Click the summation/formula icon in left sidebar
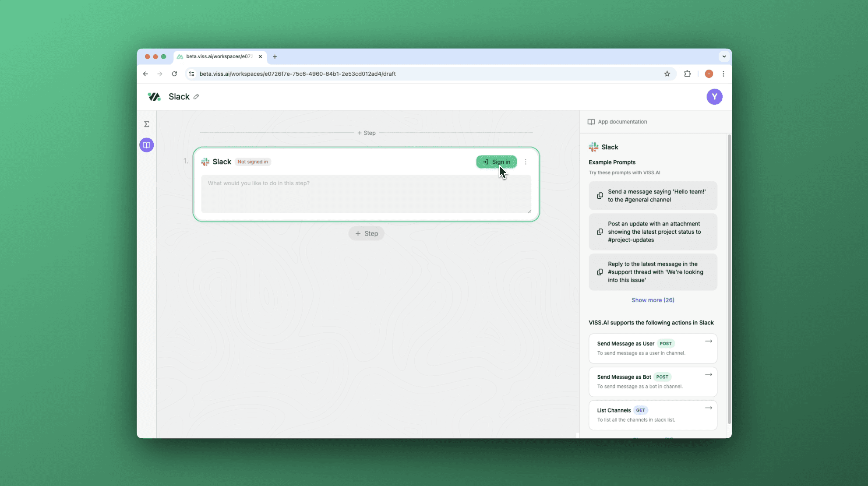Viewport: 868px width, 486px height. pos(147,124)
